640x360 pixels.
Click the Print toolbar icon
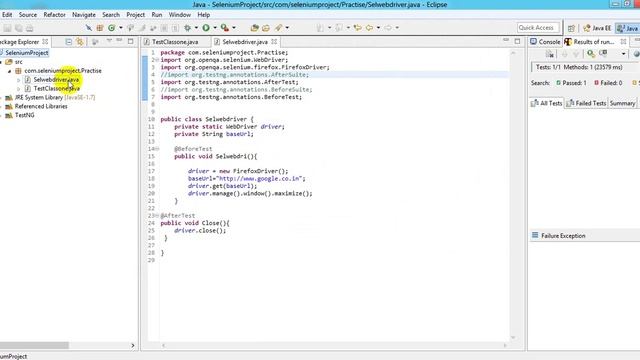point(29,28)
